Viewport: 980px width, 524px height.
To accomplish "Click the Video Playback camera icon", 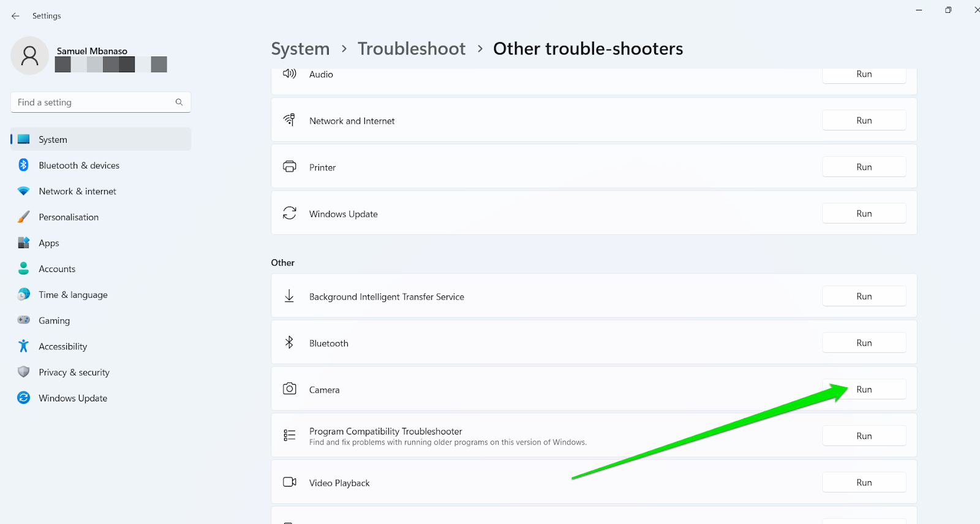I will (290, 482).
